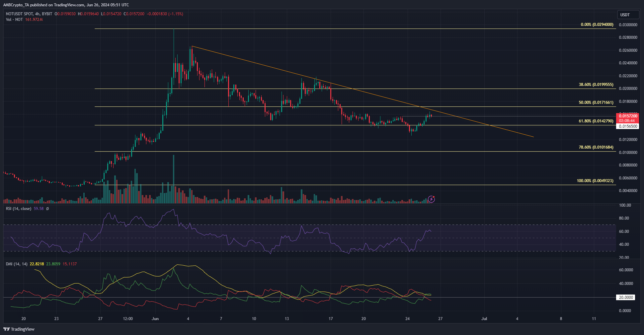
Task: Click the TradingView logo at bottom left
Action: click(19, 329)
